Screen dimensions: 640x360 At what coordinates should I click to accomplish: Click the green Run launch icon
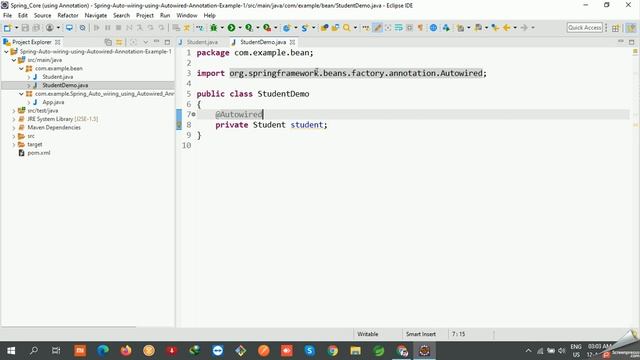[231, 28]
